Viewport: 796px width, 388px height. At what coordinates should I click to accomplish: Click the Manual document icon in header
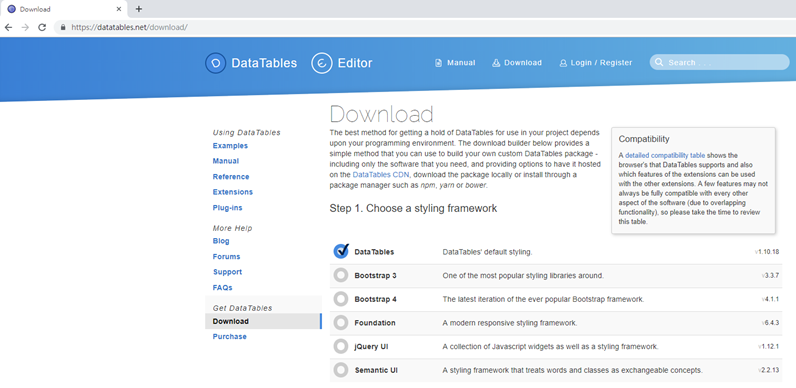click(x=439, y=63)
